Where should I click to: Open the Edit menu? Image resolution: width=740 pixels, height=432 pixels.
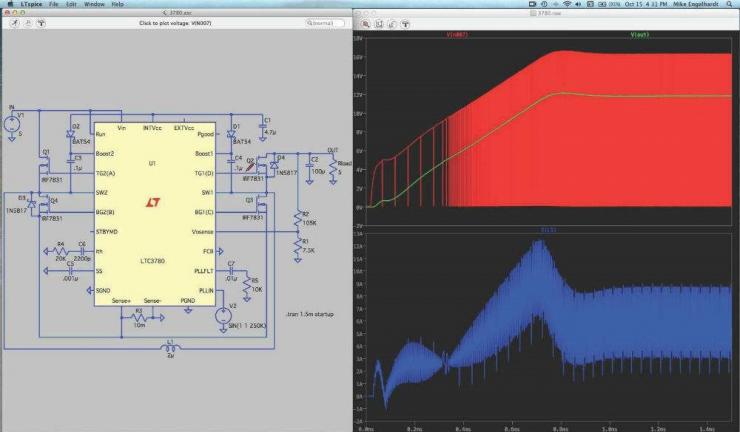coord(70,5)
